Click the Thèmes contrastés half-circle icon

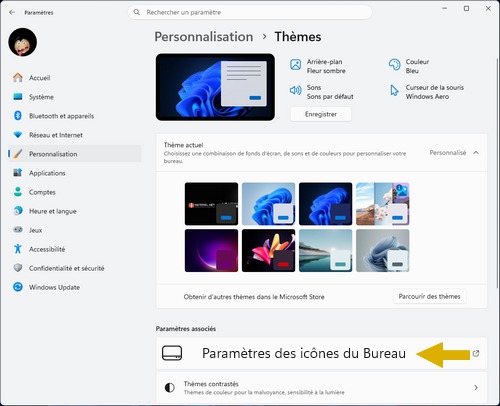point(170,388)
